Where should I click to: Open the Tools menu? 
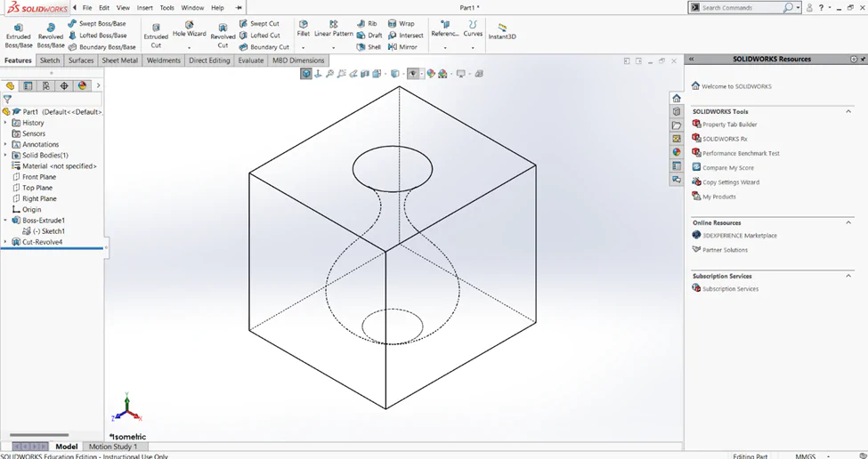tap(166, 8)
